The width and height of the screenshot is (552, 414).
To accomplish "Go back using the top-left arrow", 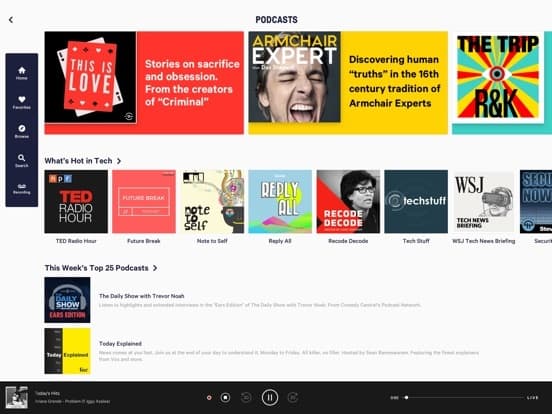I will coord(11,20).
